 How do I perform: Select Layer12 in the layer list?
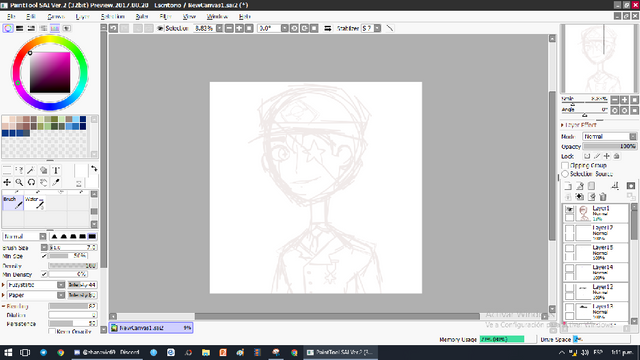point(596,291)
